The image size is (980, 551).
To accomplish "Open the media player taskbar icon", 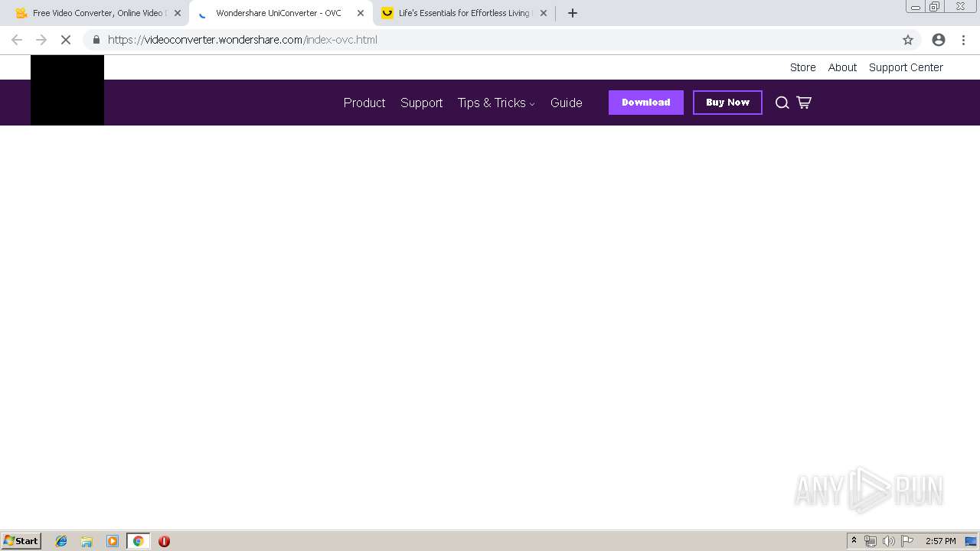I will click(113, 541).
